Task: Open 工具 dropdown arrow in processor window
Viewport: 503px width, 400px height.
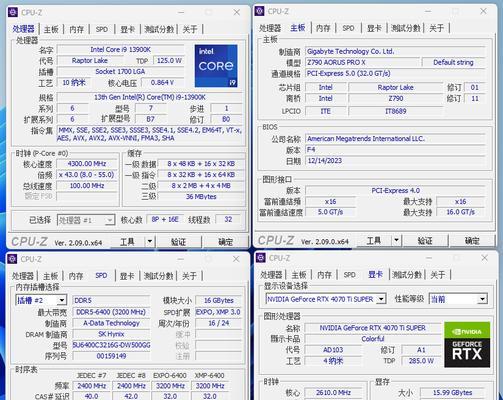Action: click(x=150, y=241)
